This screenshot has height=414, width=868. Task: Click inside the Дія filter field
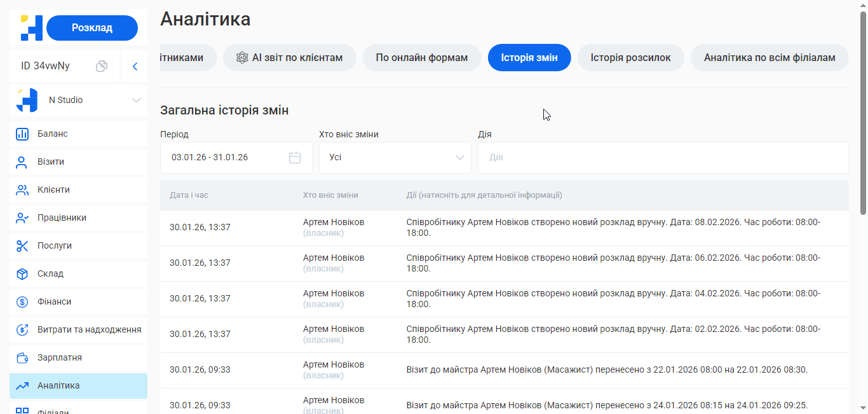(x=663, y=157)
